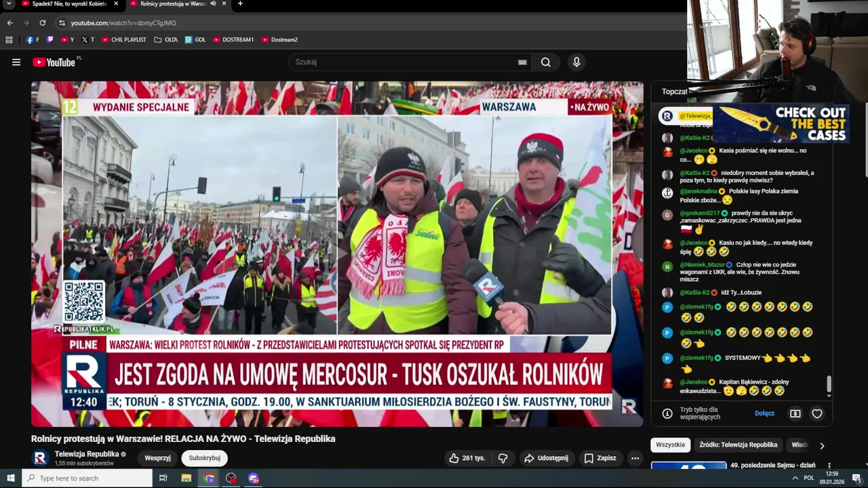Open the X bookmark labeled T

point(87,40)
